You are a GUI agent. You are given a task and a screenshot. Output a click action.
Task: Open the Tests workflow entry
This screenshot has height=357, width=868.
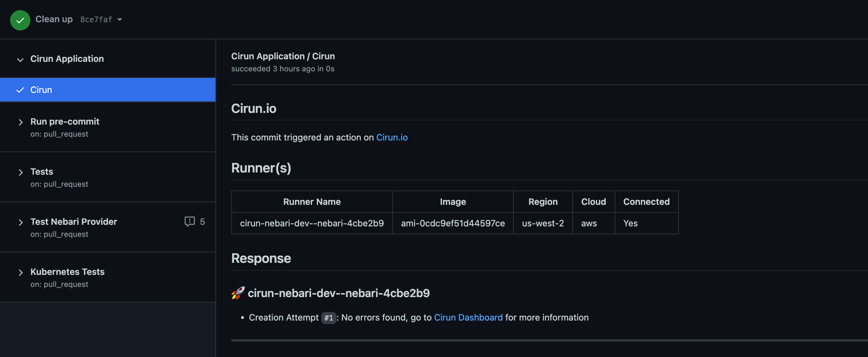[42, 172]
